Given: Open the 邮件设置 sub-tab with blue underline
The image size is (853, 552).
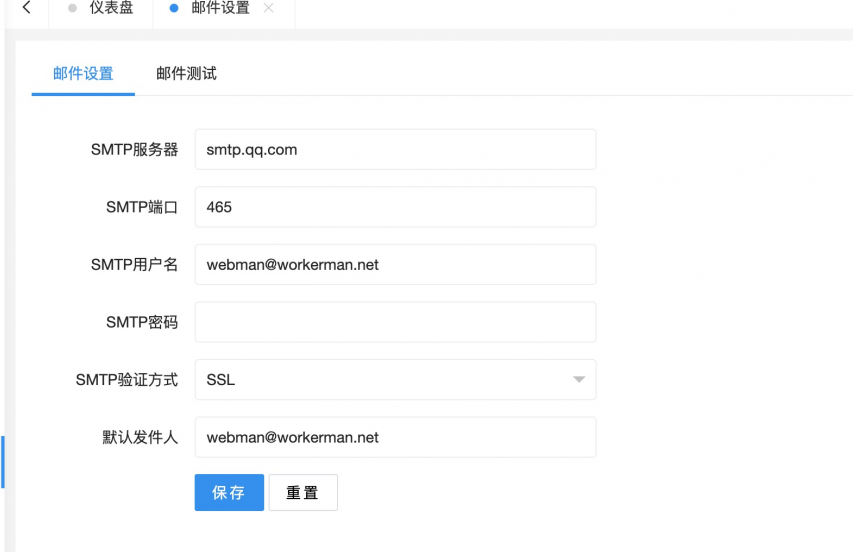Looking at the screenshot, I should coord(83,73).
